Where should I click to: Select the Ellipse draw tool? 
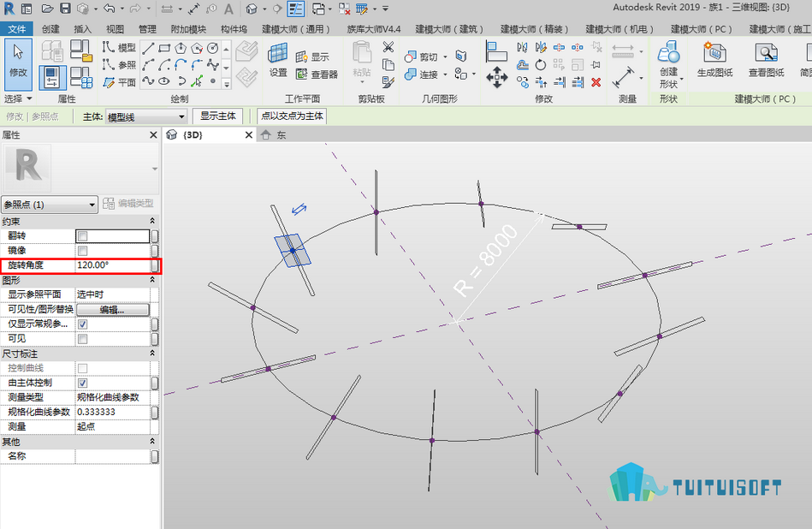164,80
